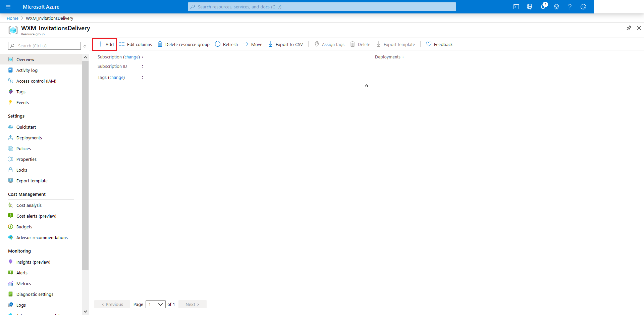Click the Tags change link
Viewport: 644px width, 315px height.
coord(116,78)
